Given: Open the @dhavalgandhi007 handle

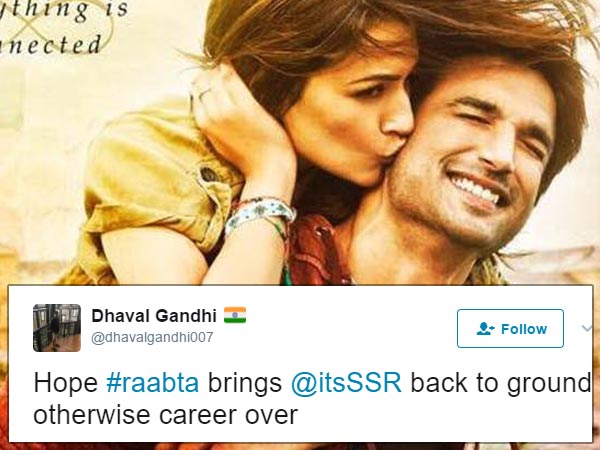Looking at the screenshot, I should [x=152, y=337].
